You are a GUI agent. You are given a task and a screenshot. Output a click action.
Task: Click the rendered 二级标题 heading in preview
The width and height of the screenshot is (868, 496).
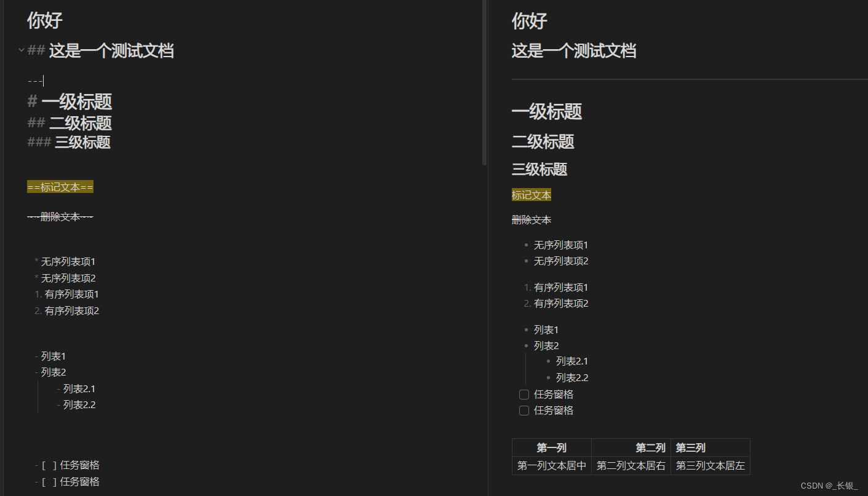(543, 141)
